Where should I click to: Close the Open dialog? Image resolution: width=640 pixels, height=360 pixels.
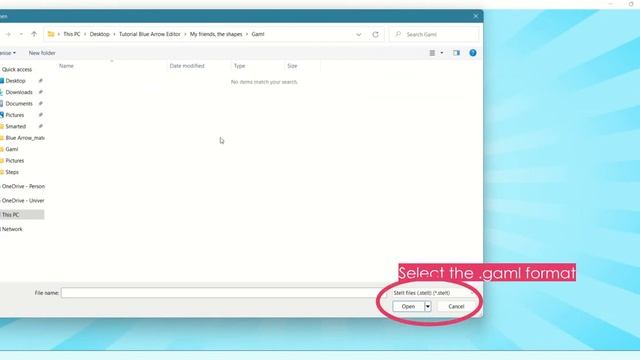coord(476,16)
